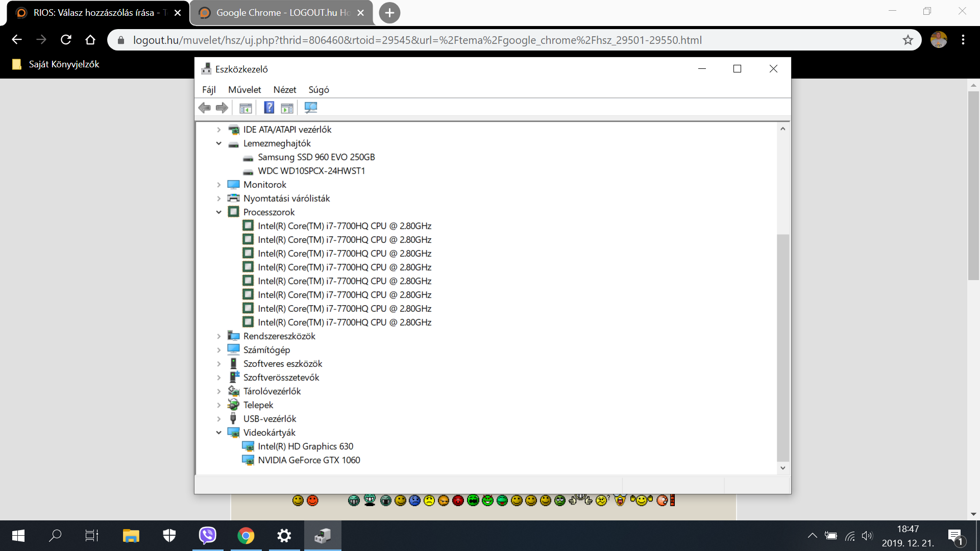Select NVIDIA GeForce GTX 1060 device

tap(309, 460)
